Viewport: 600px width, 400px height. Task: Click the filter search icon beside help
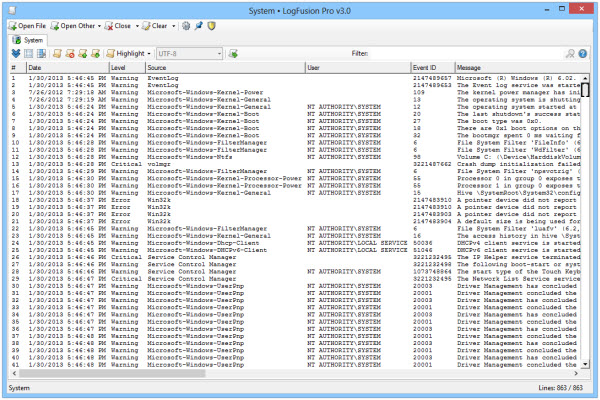coord(570,53)
